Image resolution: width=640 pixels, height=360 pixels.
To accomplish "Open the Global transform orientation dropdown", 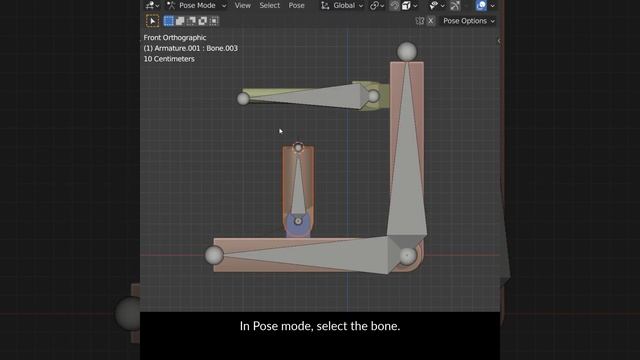I will pyautogui.click(x=342, y=5).
